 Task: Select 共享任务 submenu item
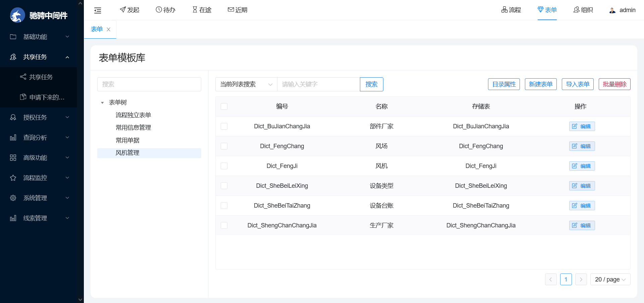41,77
